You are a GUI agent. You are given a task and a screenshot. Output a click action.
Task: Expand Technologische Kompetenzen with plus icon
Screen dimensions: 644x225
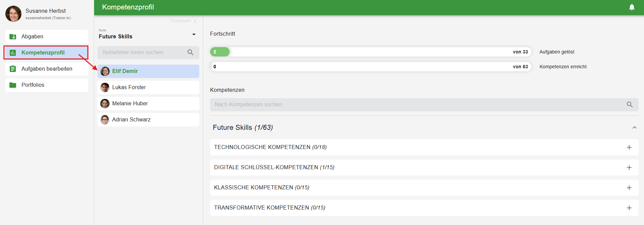(629, 147)
